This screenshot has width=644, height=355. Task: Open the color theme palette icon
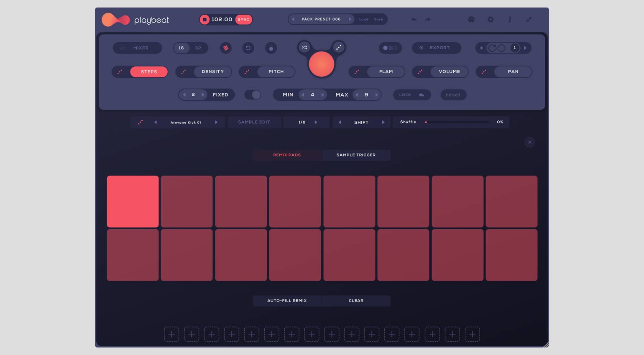coord(471,20)
